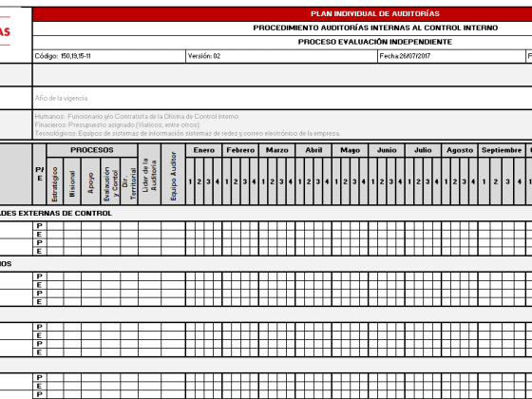
Task: Click the Tecnológicos: Equipos de sistemas line
Action: coord(188,133)
